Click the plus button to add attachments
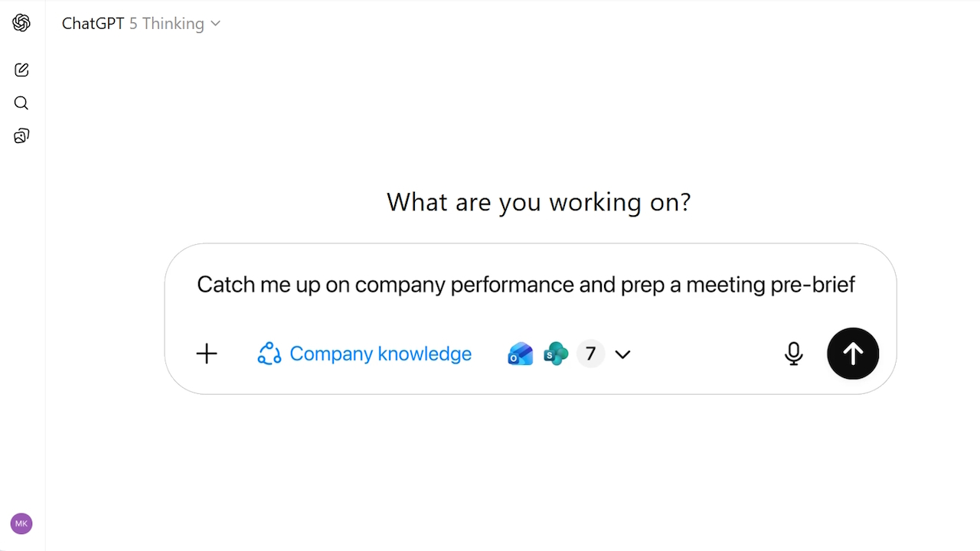980x551 pixels. click(207, 354)
